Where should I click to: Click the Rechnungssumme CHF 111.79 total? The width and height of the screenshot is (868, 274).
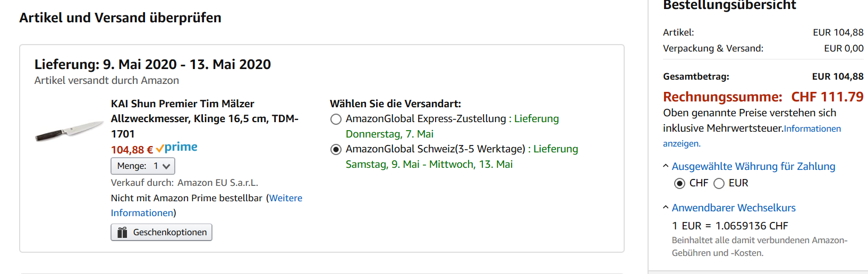click(x=763, y=97)
